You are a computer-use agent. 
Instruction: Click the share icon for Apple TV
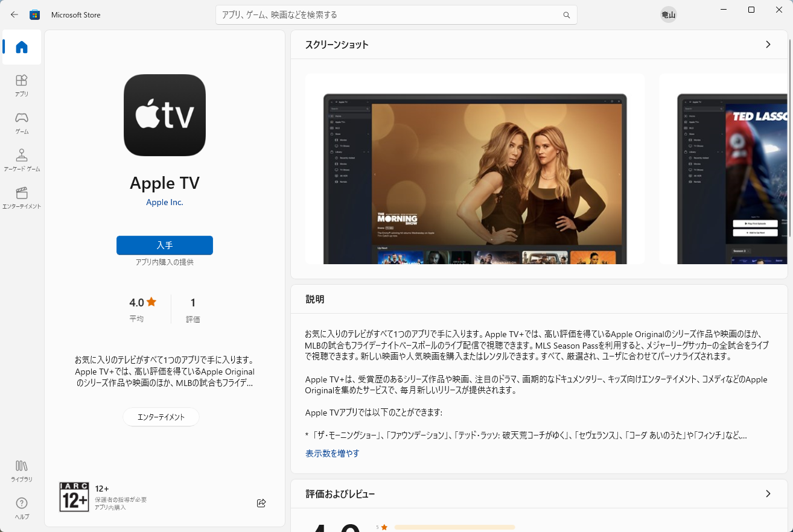261,503
